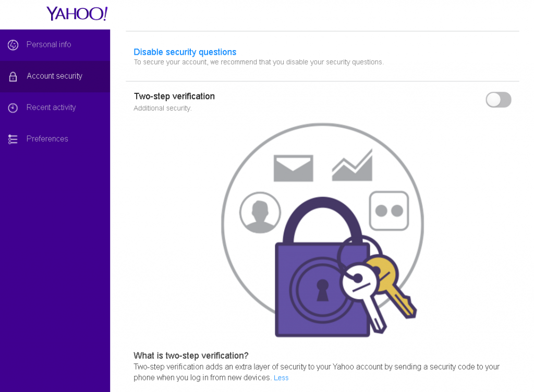Open the Personal info page
Viewport: 534px width, 392px height.
48,45
